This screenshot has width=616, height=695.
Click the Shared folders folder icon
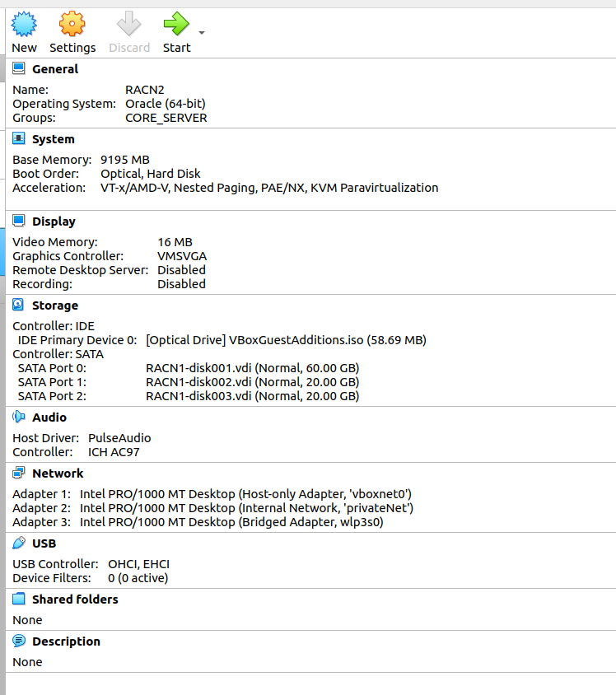[19, 599]
